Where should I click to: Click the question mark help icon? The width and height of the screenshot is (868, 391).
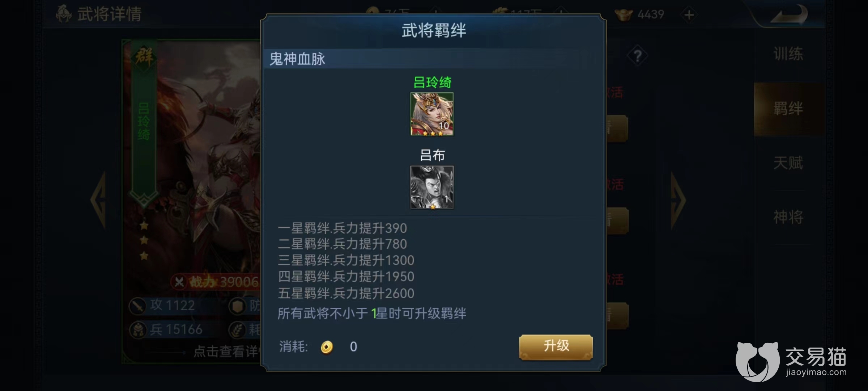pos(638,56)
